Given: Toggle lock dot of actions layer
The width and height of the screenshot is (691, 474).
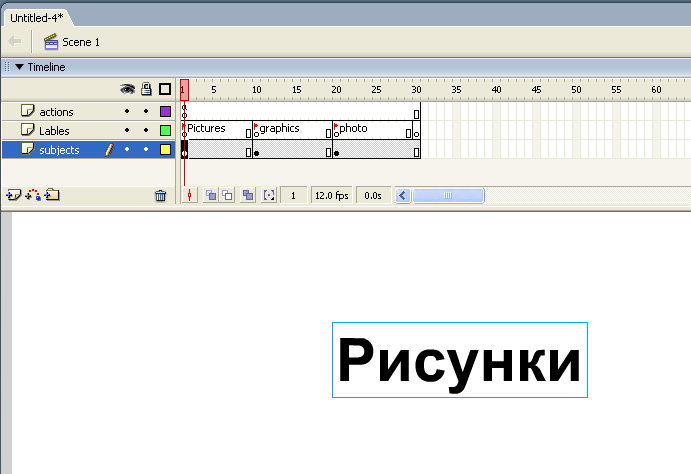Looking at the screenshot, I should [146, 111].
